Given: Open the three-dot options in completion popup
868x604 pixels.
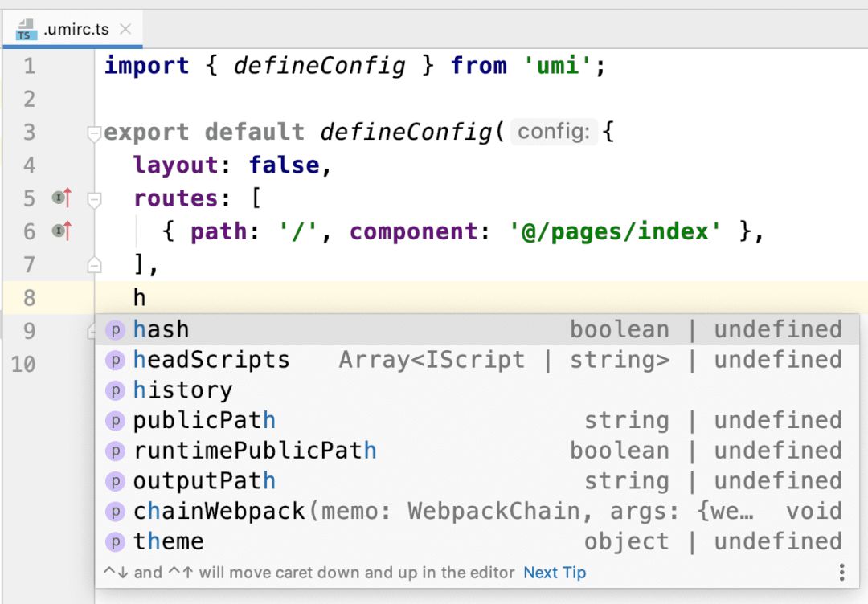Looking at the screenshot, I should coord(841,572).
